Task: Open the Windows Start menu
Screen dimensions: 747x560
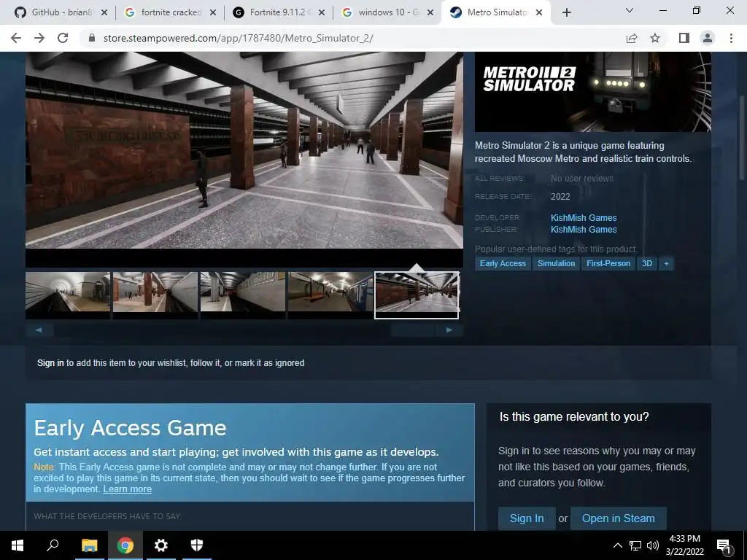Action: point(18,545)
